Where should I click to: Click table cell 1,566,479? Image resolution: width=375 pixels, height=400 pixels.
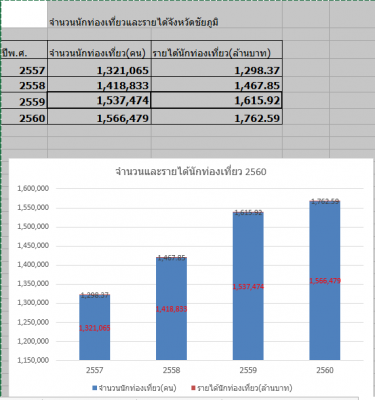tap(99, 117)
